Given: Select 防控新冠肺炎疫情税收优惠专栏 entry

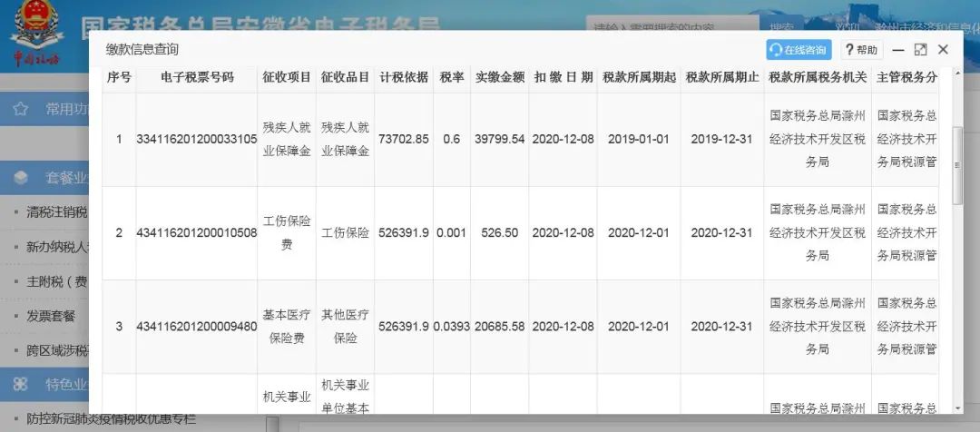Looking at the screenshot, I should 112,419.
